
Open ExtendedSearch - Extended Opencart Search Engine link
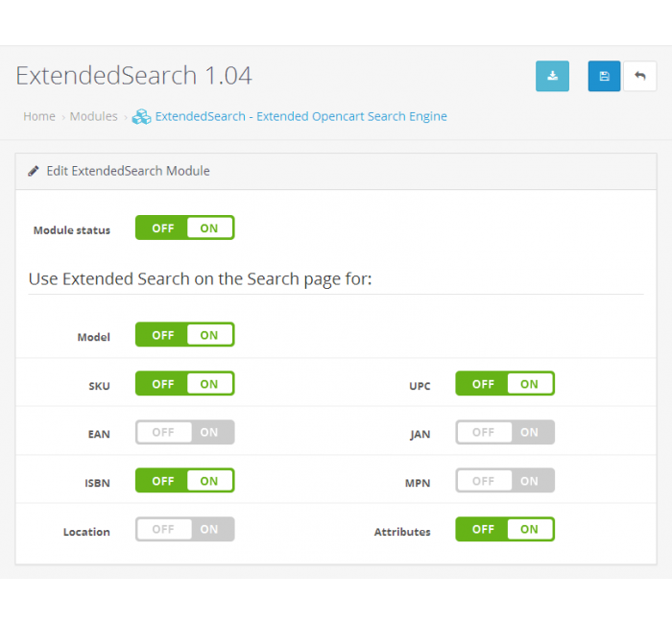point(300,116)
